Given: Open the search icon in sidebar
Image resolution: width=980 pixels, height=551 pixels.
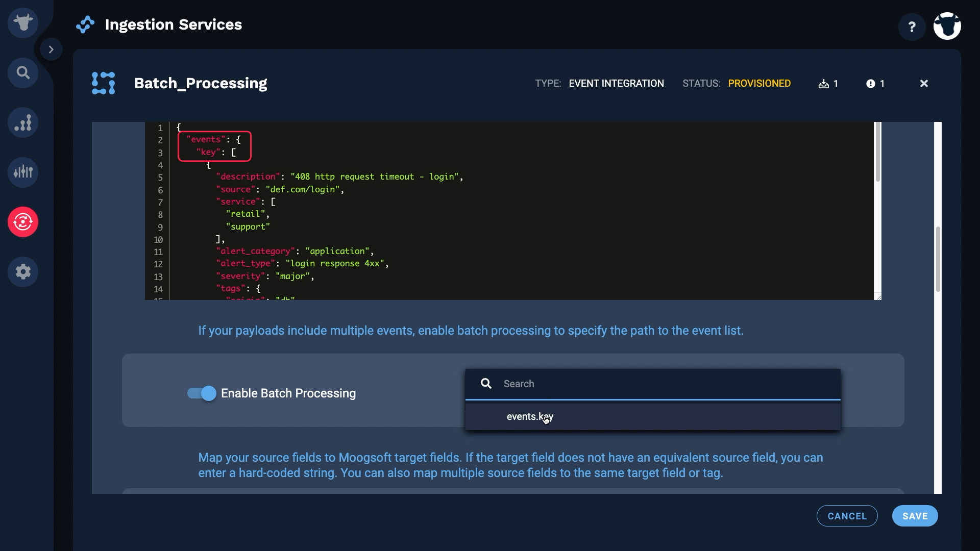Looking at the screenshot, I should pyautogui.click(x=23, y=73).
